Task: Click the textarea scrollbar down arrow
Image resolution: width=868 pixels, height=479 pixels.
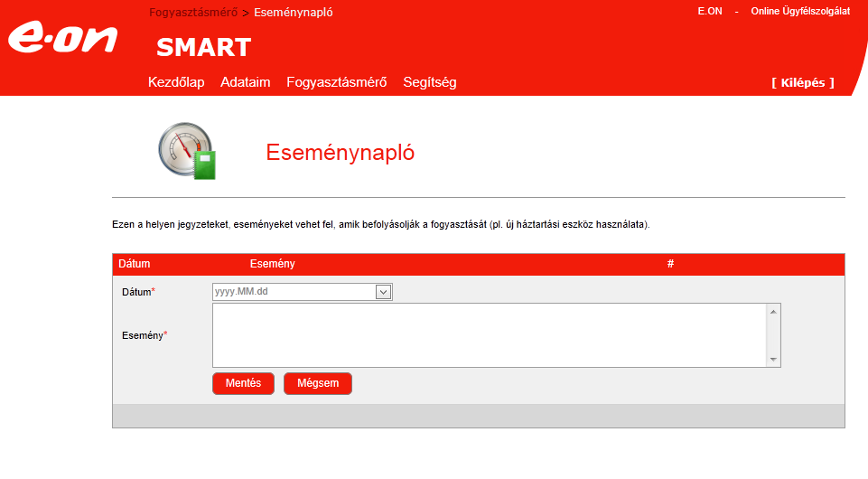Action: (x=773, y=360)
